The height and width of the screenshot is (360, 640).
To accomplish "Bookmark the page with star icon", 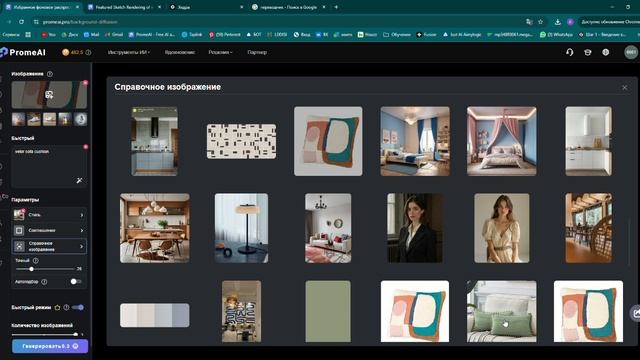I will click(540, 22).
